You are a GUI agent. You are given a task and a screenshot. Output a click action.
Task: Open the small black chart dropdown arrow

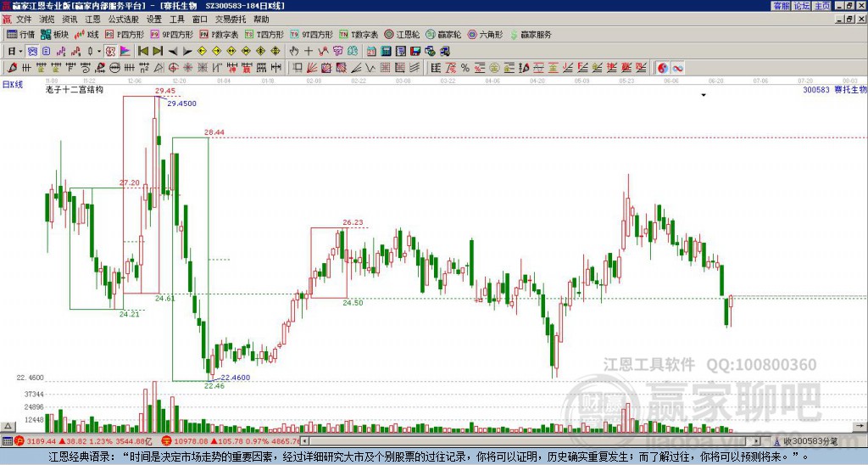click(704, 95)
